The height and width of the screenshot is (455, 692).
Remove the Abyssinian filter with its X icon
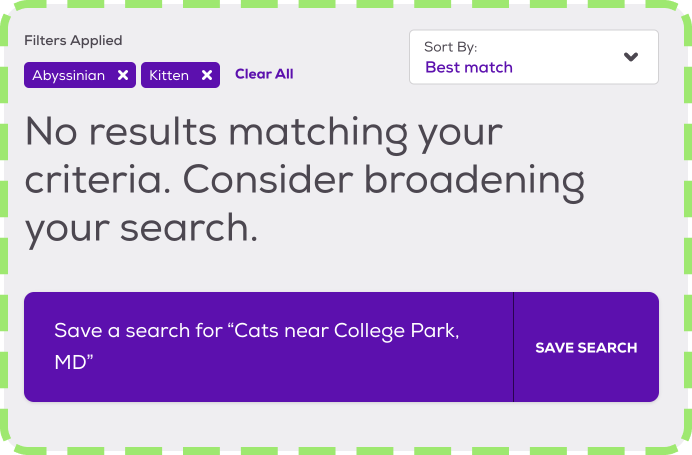coord(123,75)
